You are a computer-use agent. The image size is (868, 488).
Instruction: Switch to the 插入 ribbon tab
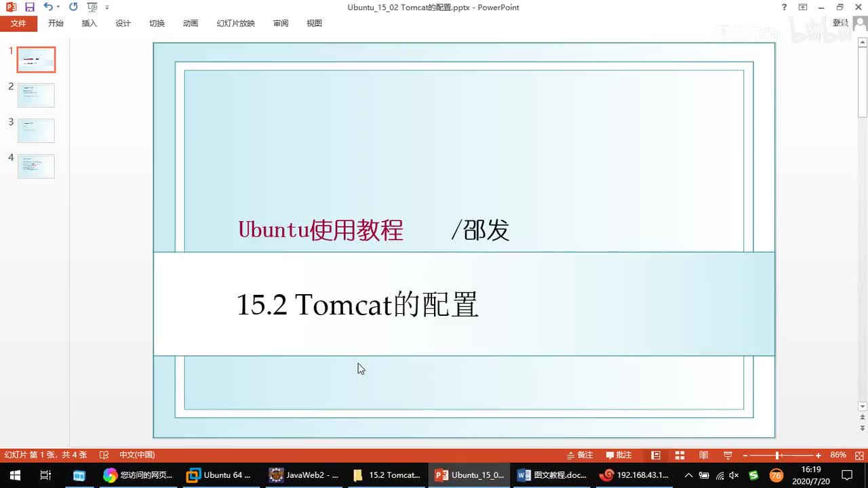[90, 23]
